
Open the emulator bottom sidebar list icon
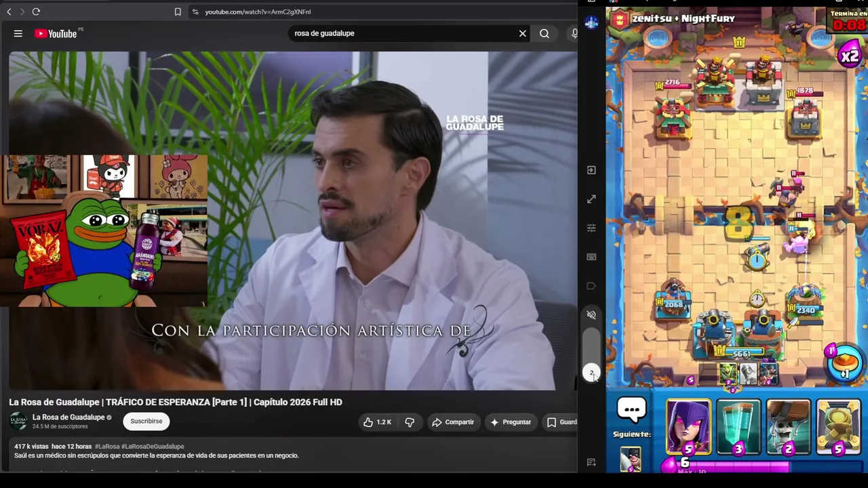[x=591, y=462]
